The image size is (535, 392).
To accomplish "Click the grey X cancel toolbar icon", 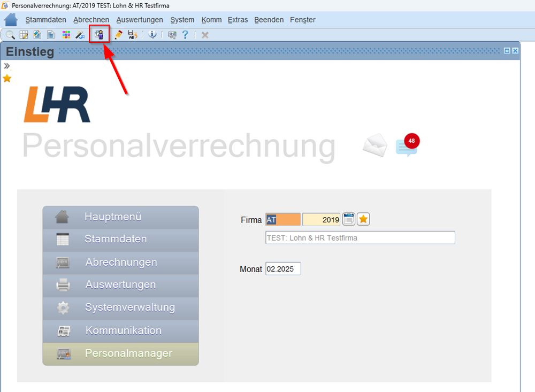I will pyautogui.click(x=205, y=35).
